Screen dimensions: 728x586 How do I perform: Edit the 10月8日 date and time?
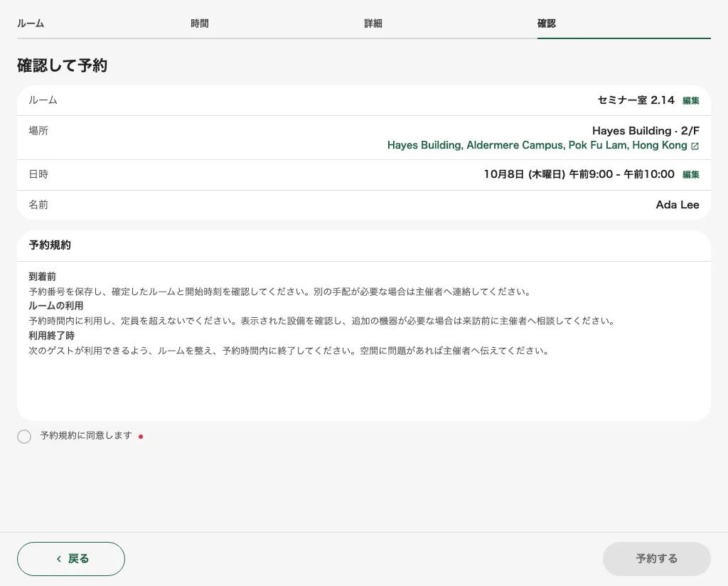click(691, 175)
